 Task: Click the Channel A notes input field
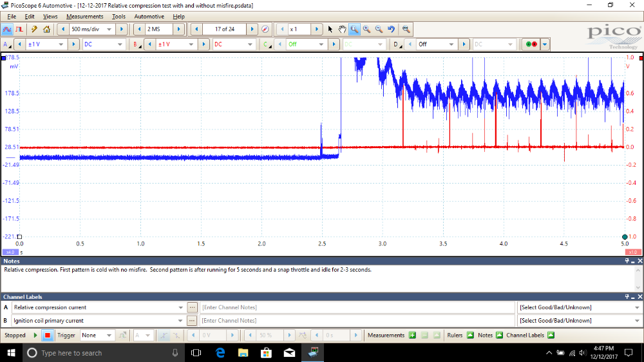tap(357, 307)
